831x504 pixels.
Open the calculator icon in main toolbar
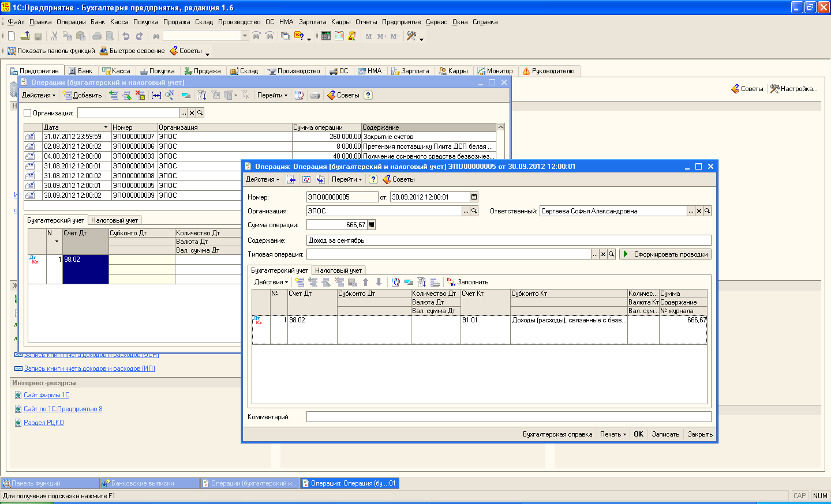point(326,36)
